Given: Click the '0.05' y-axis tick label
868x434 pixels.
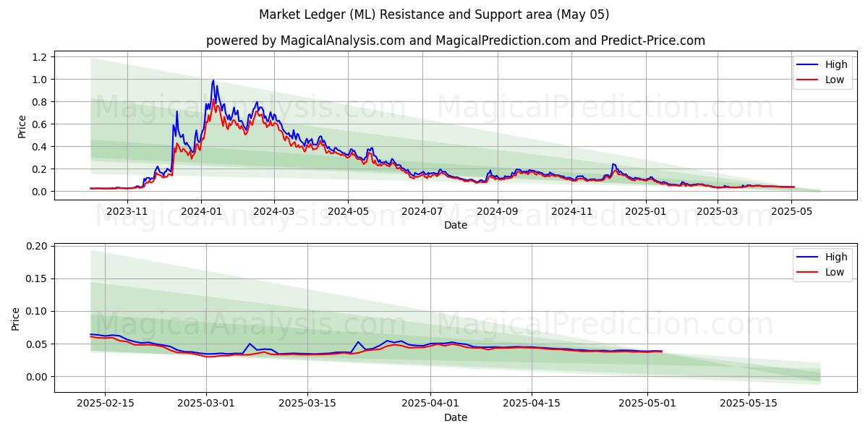Looking at the screenshot, I should 37,344.
